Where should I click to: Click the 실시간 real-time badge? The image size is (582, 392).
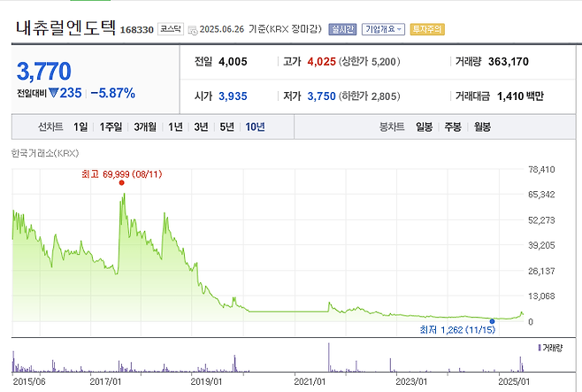pos(342,29)
